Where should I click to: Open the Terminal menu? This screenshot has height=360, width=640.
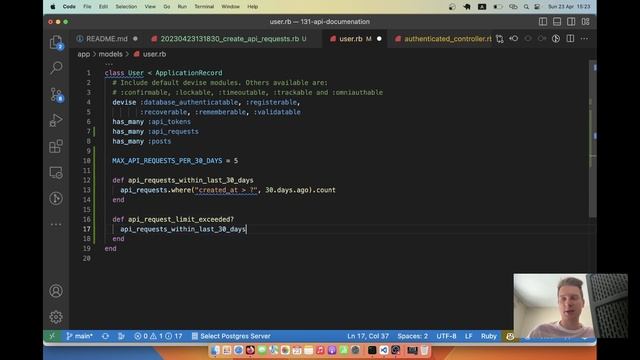(204, 7)
